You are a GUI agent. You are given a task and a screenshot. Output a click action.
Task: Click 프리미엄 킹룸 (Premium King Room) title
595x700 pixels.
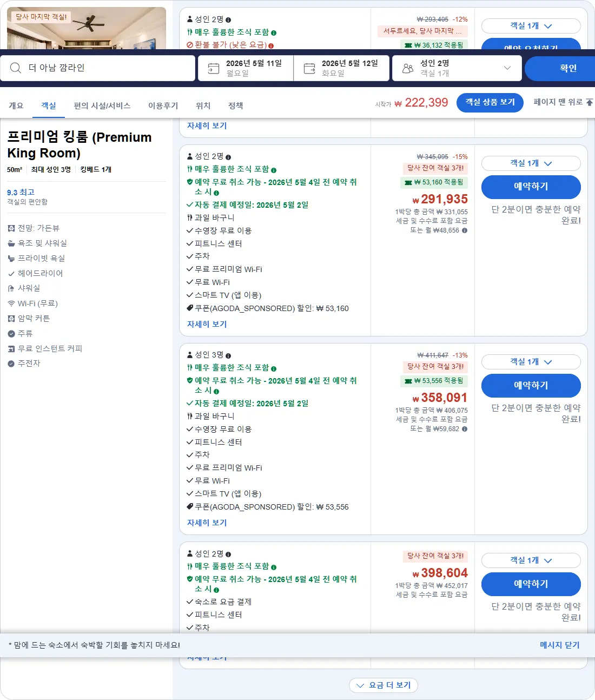point(80,145)
